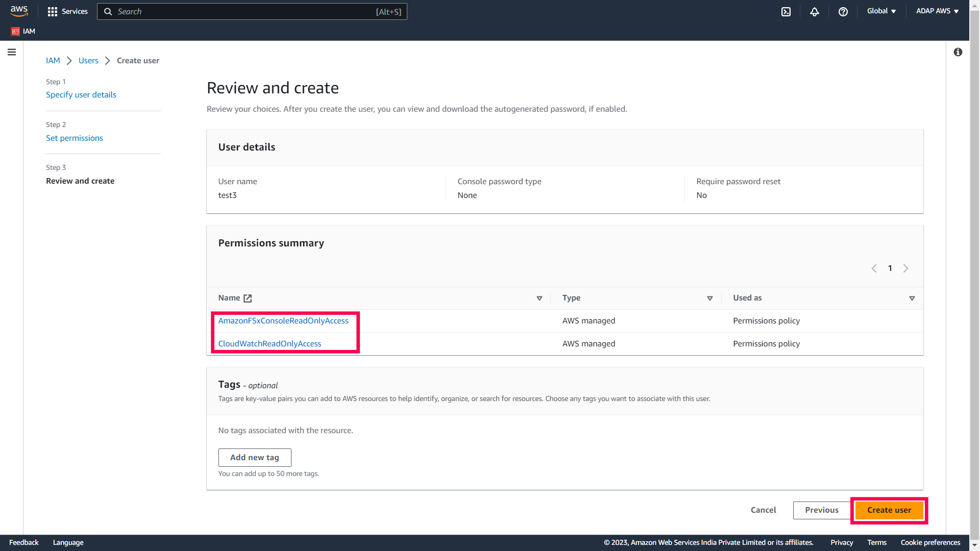Sort by the Used as column arrow
The width and height of the screenshot is (980, 551).
[x=912, y=298]
